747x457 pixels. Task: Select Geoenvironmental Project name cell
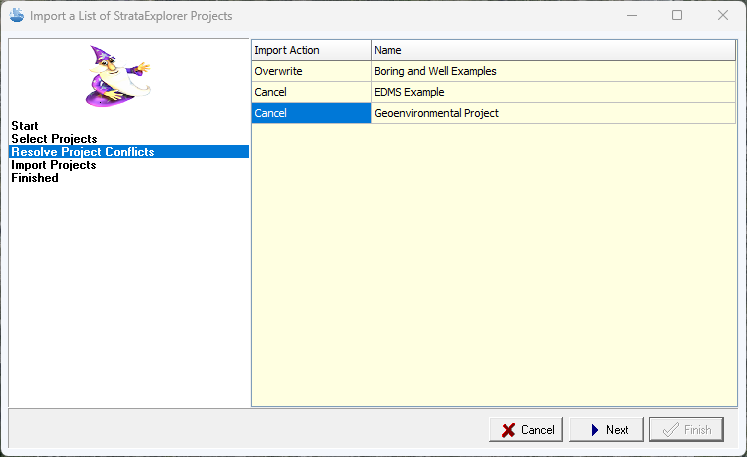[x=436, y=114]
